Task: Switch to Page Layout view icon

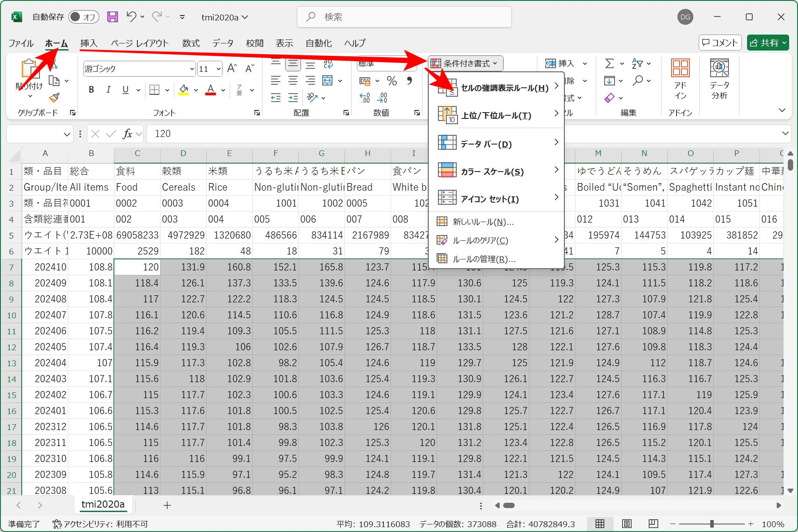Action: (x=626, y=524)
